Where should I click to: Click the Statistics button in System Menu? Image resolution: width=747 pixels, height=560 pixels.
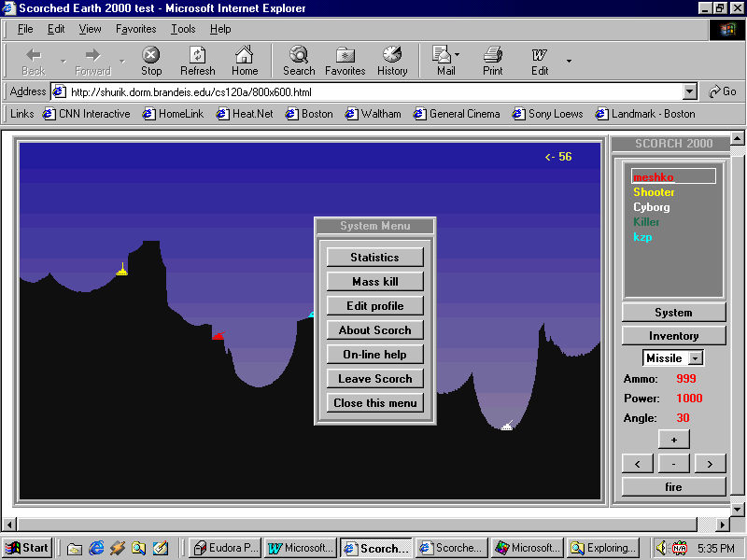374,258
